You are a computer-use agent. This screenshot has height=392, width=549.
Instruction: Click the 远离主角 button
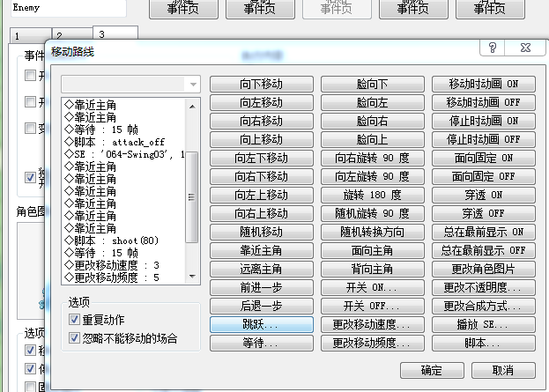pos(262,270)
